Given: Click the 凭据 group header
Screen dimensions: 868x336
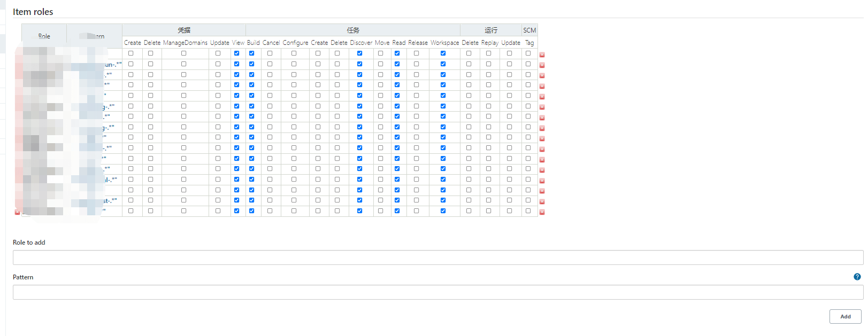Looking at the screenshot, I should 184,30.
